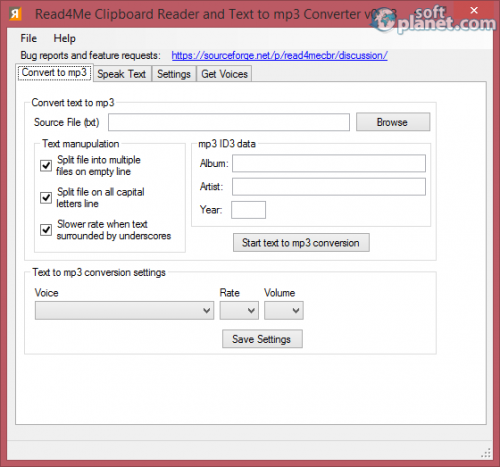Toggle Slower rate when underscores checkbox

(x=46, y=230)
